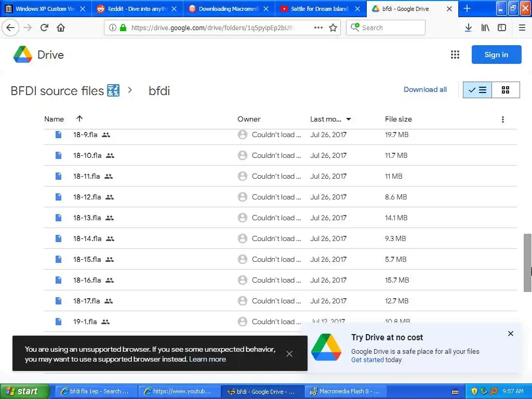
Task: Switch to grid view layout
Action: click(506, 90)
